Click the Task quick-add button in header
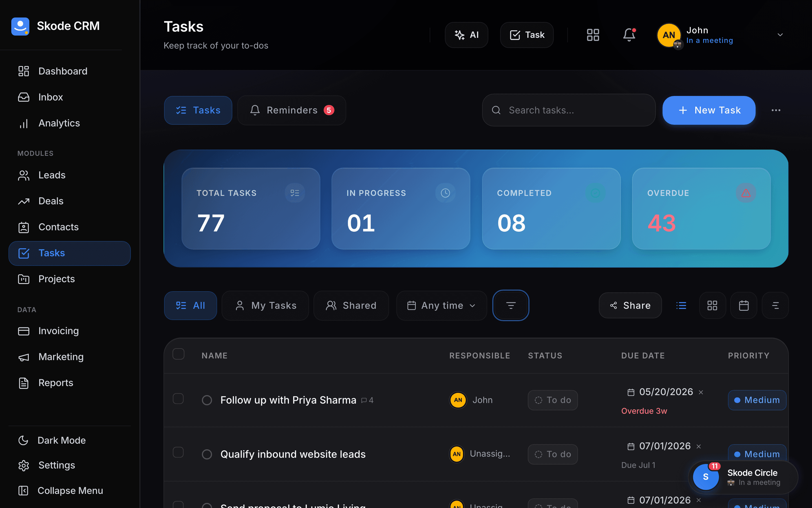The image size is (812, 508). [x=526, y=35]
